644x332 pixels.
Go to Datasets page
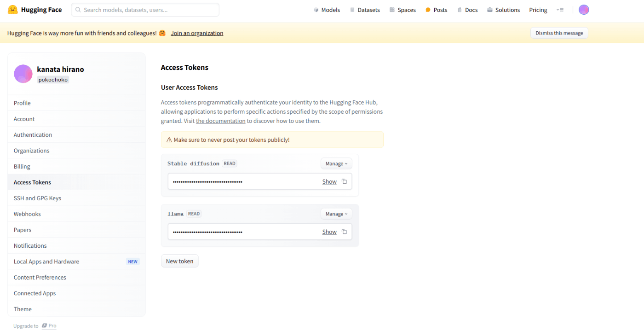coord(365,10)
